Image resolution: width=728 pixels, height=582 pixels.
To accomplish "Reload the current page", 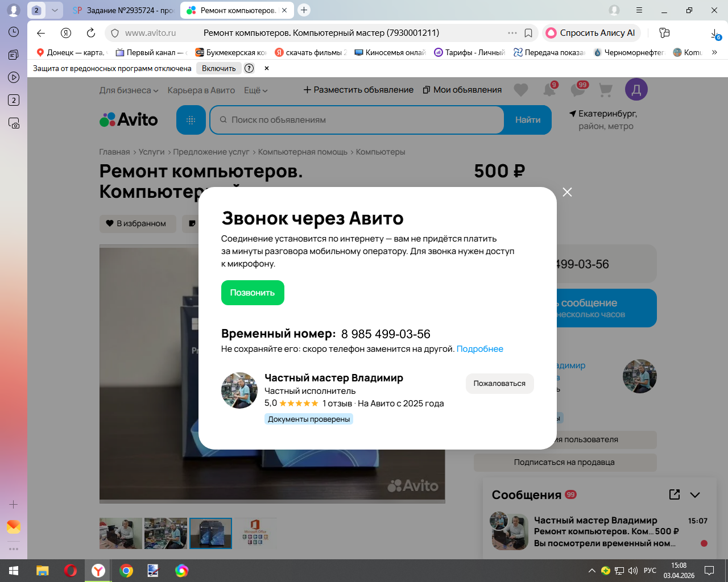I will (91, 33).
